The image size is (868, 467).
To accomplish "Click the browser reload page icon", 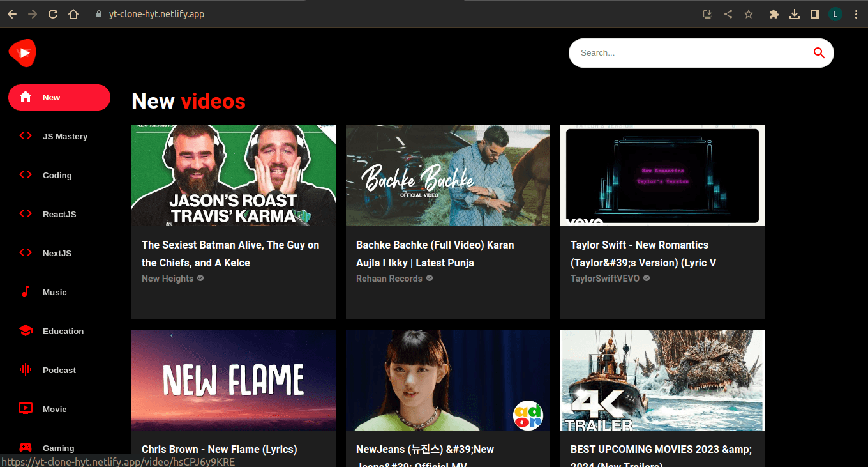I will (x=53, y=14).
